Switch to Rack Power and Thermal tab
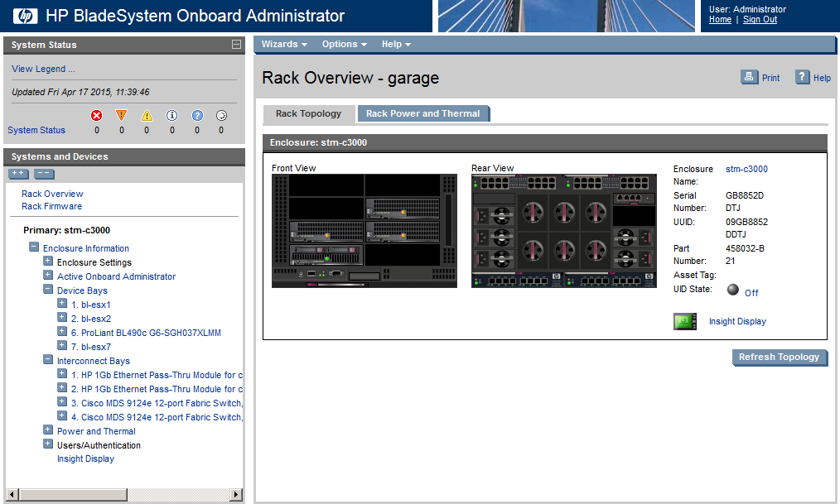Viewport: 840px width, 504px height. pos(423,113)
